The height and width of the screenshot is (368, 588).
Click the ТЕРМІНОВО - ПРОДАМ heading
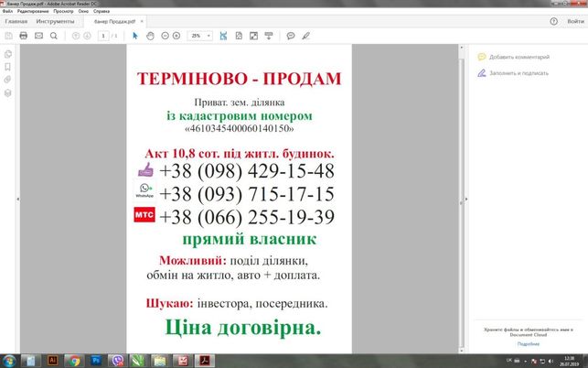[240, 79]
